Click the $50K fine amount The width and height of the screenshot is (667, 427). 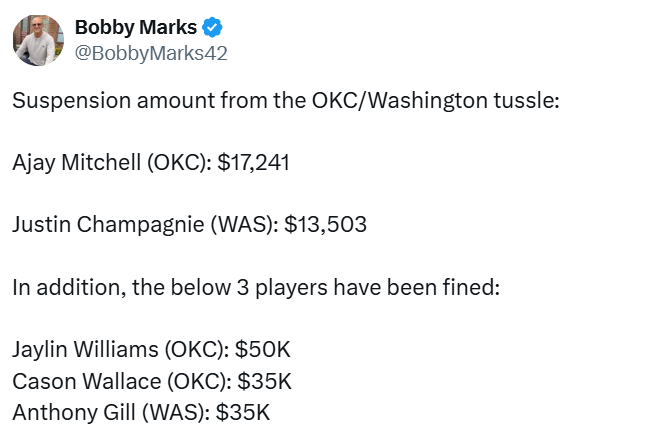263,349
